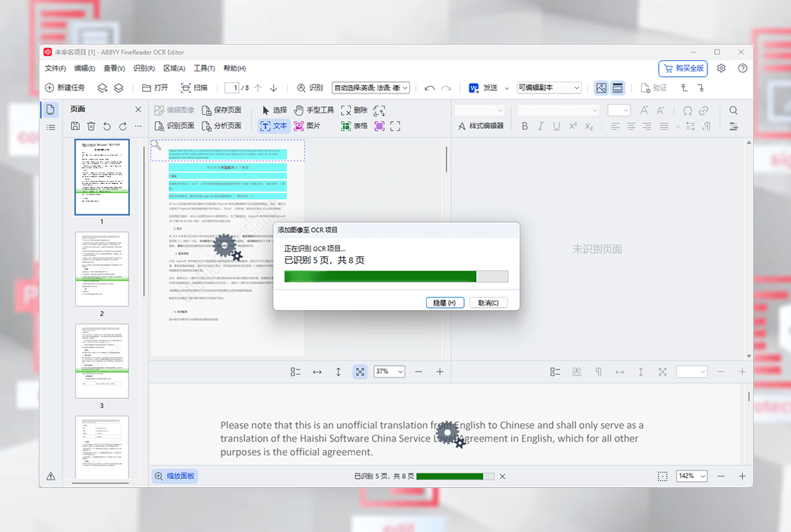Select the text area tool (文本)
The height and width of the screenshot is (532, 791).
coord(274,126)
